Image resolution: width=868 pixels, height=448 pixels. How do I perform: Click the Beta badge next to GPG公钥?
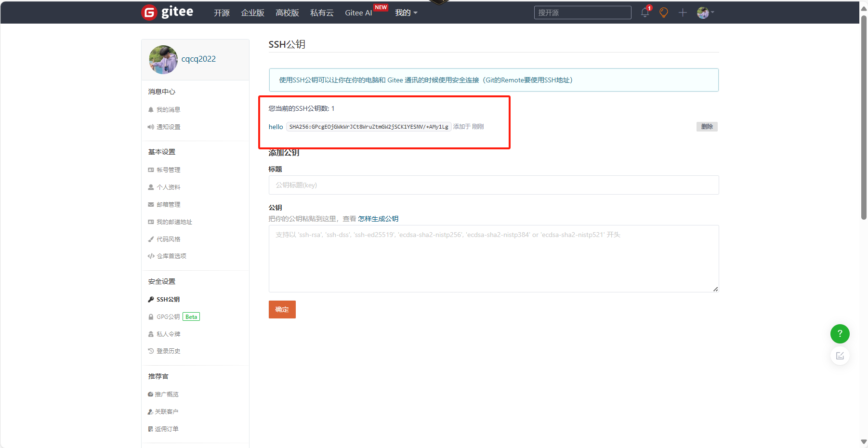point(191,317)
